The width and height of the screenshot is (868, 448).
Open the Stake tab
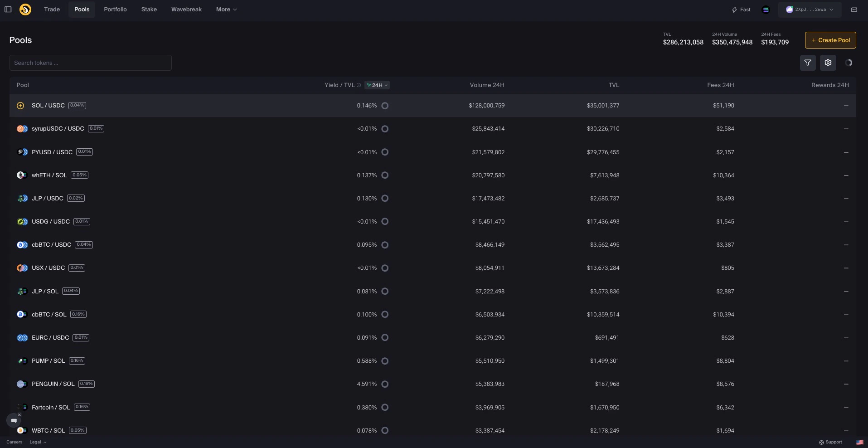149,10
